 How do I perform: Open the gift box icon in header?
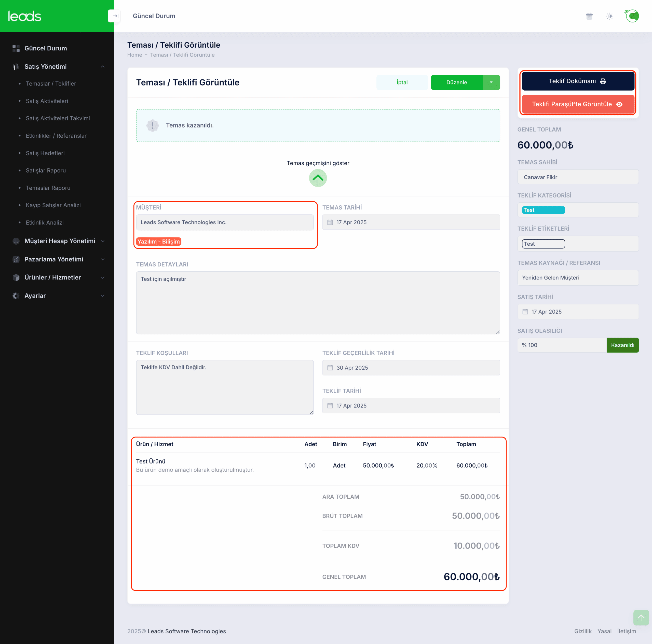[x=589, y=16]
